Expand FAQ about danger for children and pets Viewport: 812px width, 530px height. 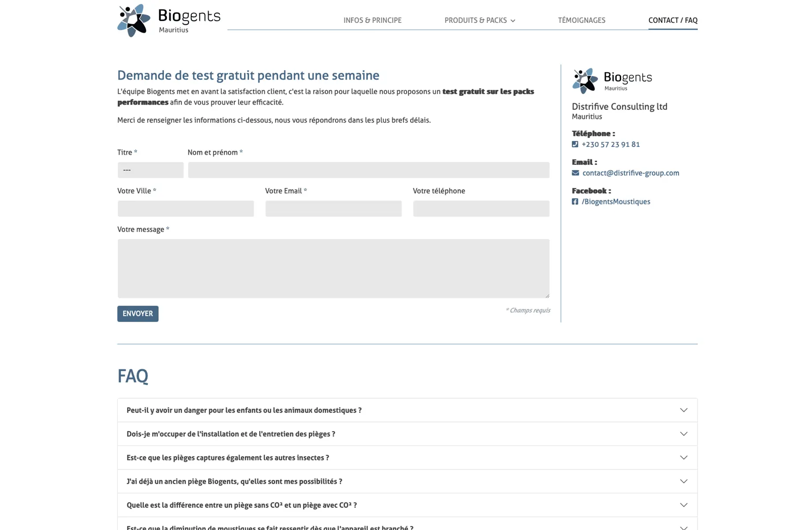[407, 410]
